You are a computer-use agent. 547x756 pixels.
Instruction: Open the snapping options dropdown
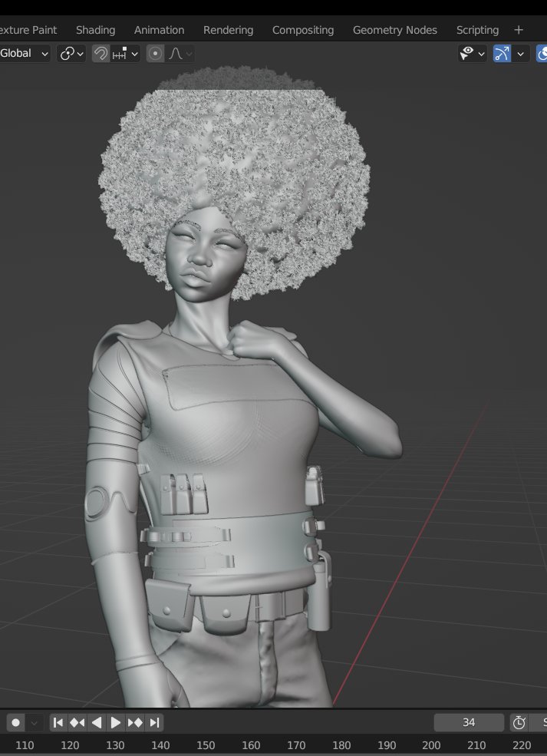tap(125, 54)
